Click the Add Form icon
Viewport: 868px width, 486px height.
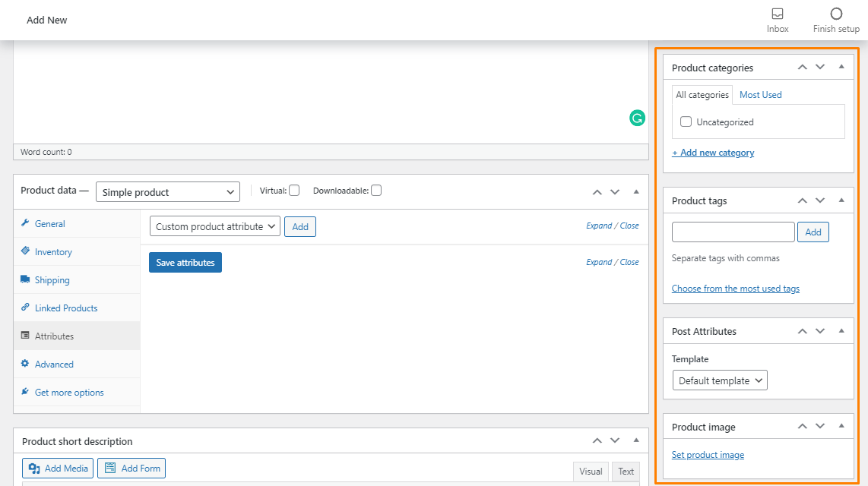click(x=110, y=468)
